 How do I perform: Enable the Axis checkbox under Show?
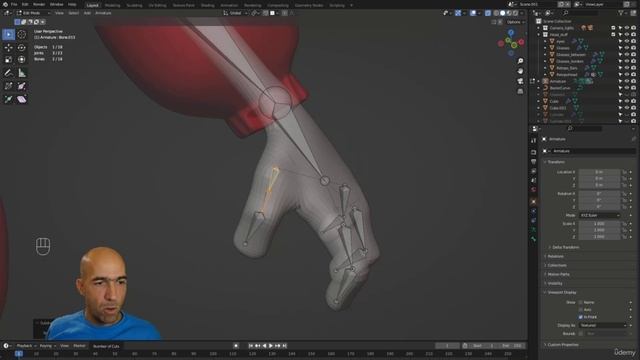click(580, 310)
